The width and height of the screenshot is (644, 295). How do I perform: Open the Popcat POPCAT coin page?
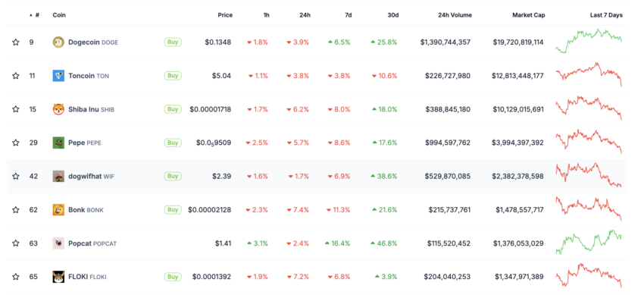92,243
